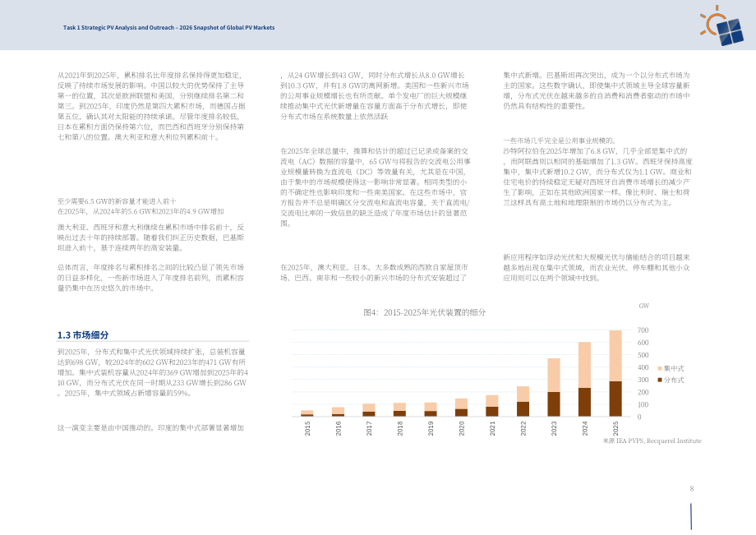Click the y-axis value '700'

643,330
